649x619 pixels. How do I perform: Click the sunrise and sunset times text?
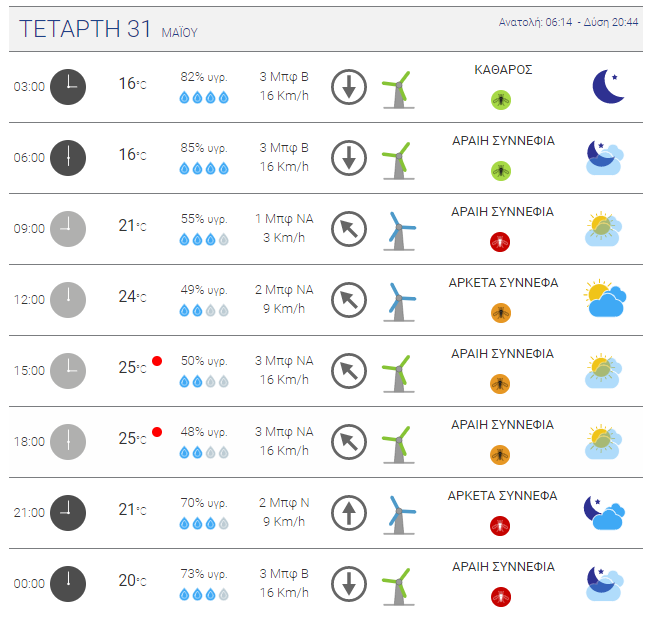tap(568, 22)
